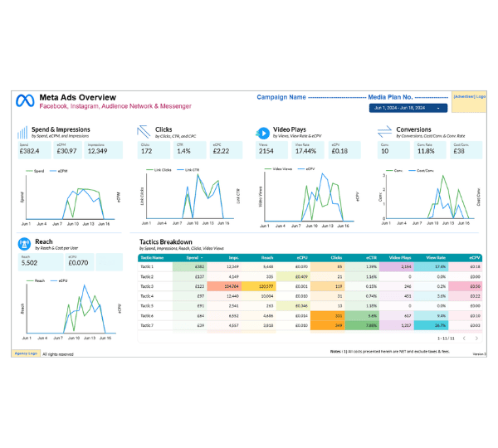This screenshot has width=498, height=448.
Task: Click the Spend & Impressions bar chart icon
Action: point(22,133)
